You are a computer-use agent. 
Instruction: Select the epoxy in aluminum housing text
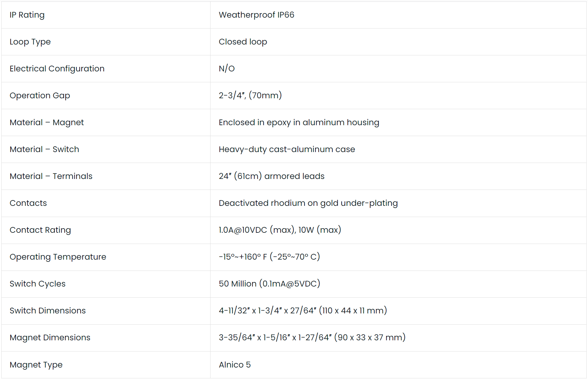tap(299, 123)
